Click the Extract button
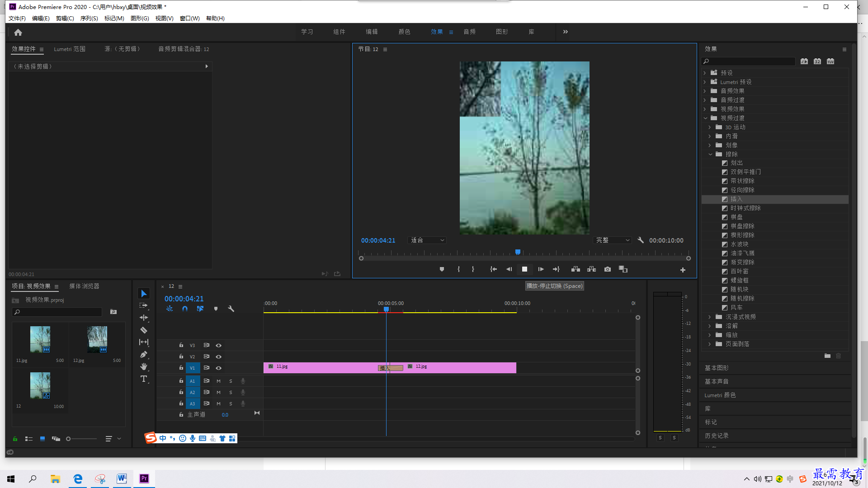 [x=591, y=269]
